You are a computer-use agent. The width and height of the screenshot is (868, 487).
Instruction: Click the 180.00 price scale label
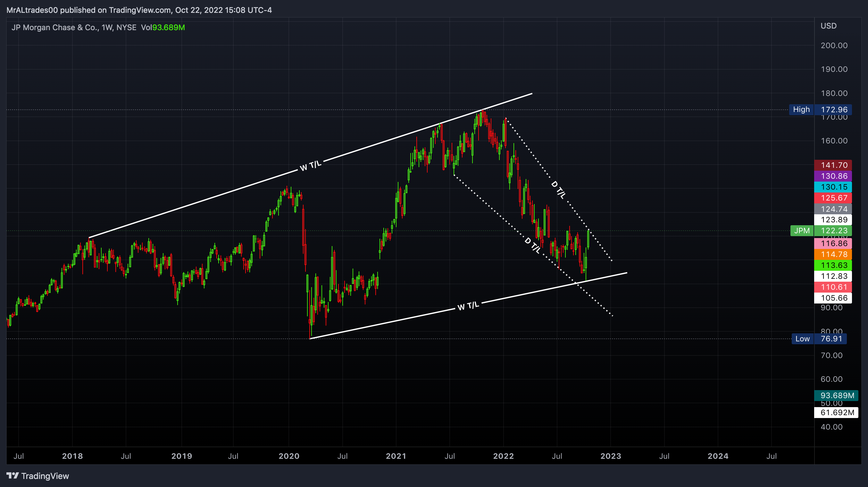coord(834,93)
